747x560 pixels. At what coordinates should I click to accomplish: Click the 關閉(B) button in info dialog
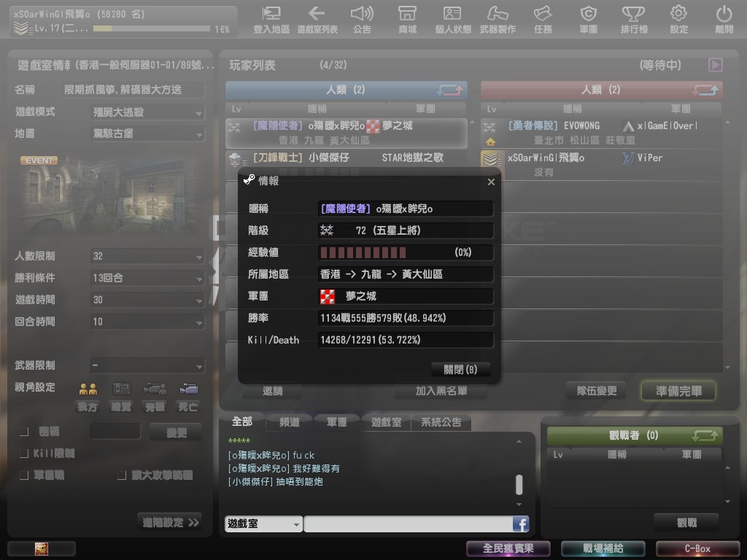pyautogui.click(x=460, y=369)
